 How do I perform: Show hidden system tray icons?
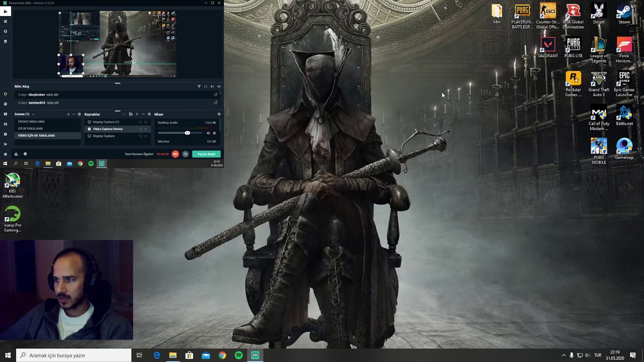tap(563, 355)
